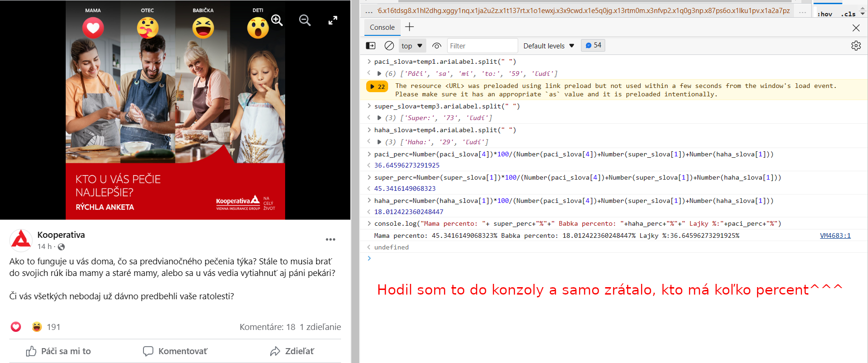Screen dimensions: 868x363
Task: Click the breadcrumb overflow ellipsis on the left
Action: pyautogui.click(x=369, y=11)
